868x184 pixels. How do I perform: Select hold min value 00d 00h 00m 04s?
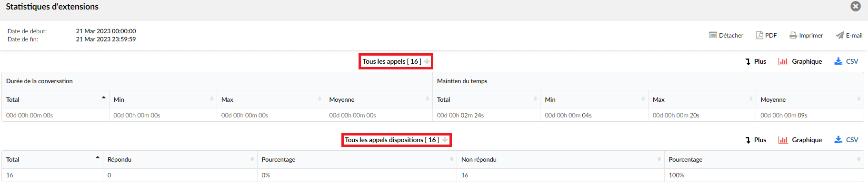click(x=568, y=116)
